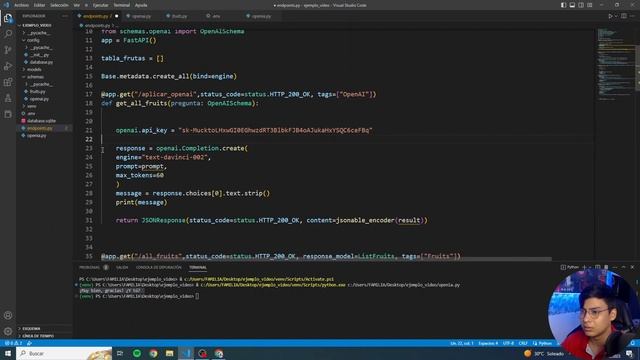Change encoding via UTF-8 status item
Image resolution: width=640 pixels, height=360 pixels.
pyautogui.click(x=508, y=343)
